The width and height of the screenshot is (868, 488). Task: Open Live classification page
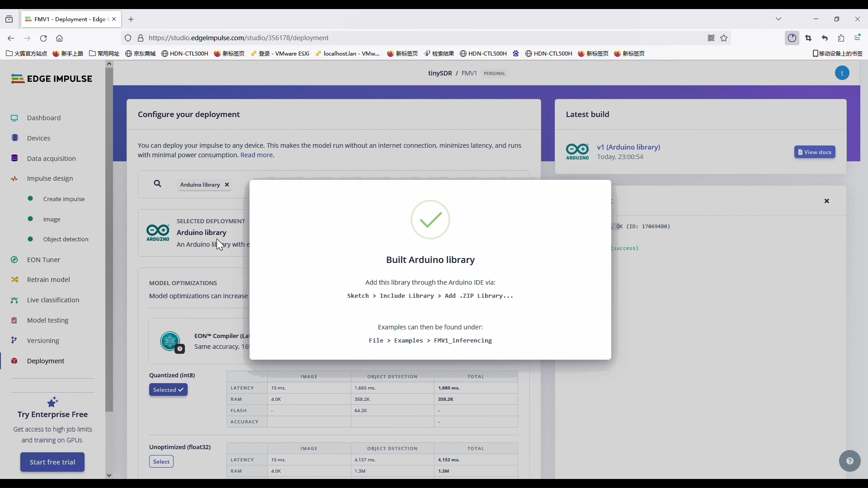click(53, 300)
